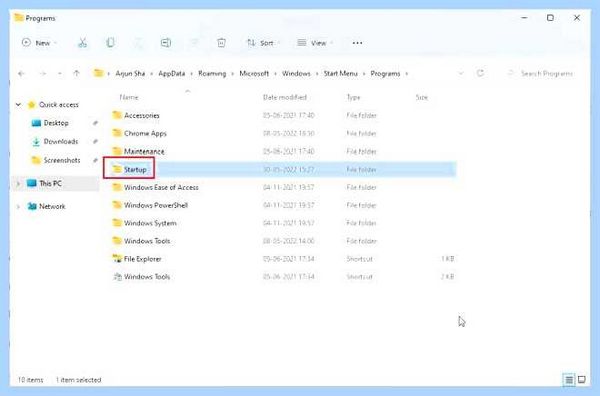Click the Network icon in sidebar

[x=32, y=206]
